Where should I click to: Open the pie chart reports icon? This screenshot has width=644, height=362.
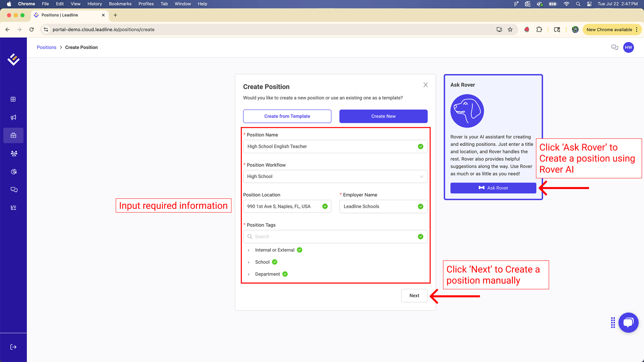pyautogui.click(x=14, y=171)
